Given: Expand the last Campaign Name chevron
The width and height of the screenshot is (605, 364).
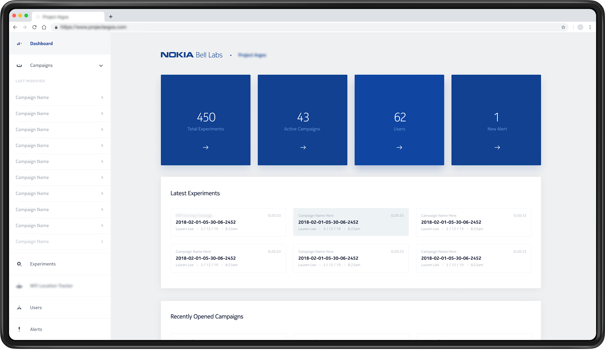Looking at the screenshot, I should (102, 241).
